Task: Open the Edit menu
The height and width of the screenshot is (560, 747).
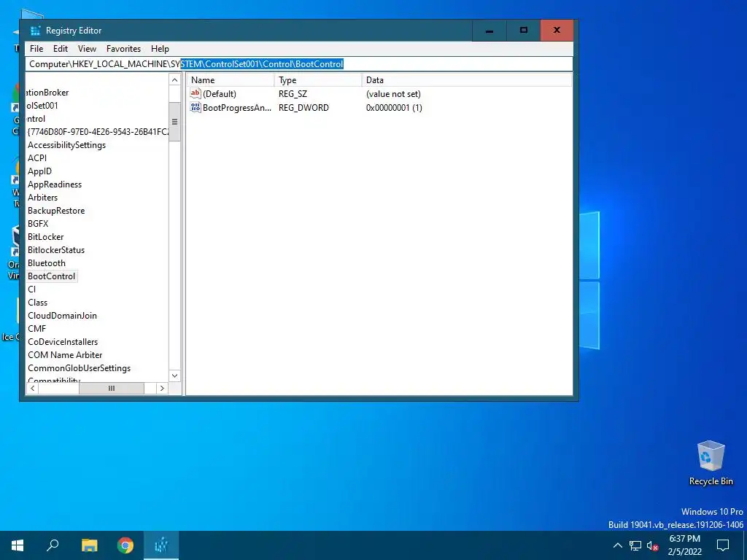Action: click(x=60, y=49)
